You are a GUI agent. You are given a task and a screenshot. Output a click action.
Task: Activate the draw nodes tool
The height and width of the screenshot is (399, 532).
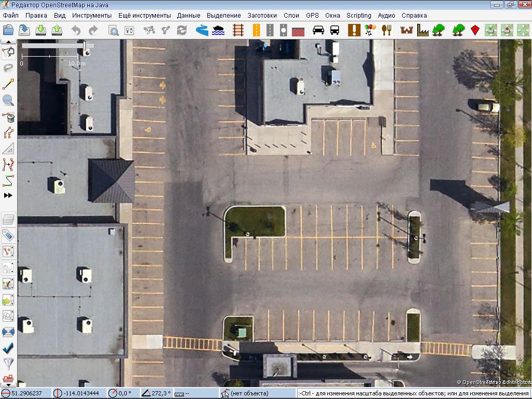pyautogui.click(x=8, y=84)
